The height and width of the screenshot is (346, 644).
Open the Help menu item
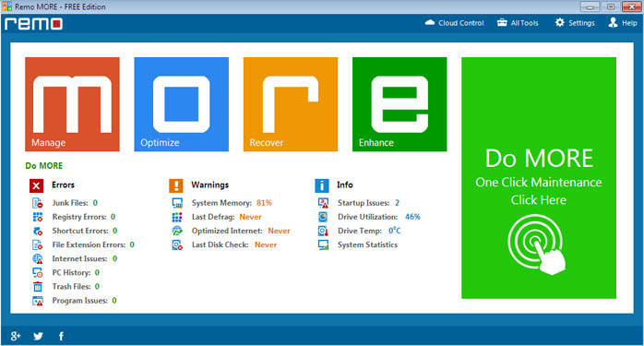(x=623, y=23)
